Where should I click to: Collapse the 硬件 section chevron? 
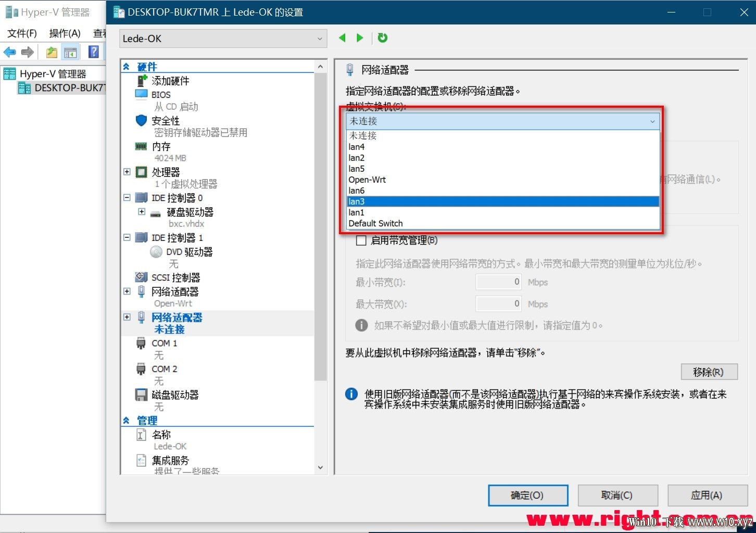[x=126, y=67]
